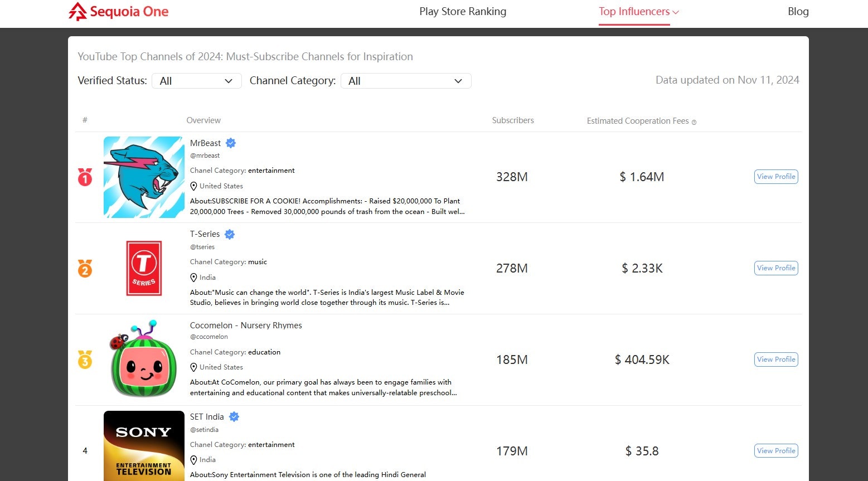Open MrBeast channel avatar
The image size is (868, 481).
144,177
